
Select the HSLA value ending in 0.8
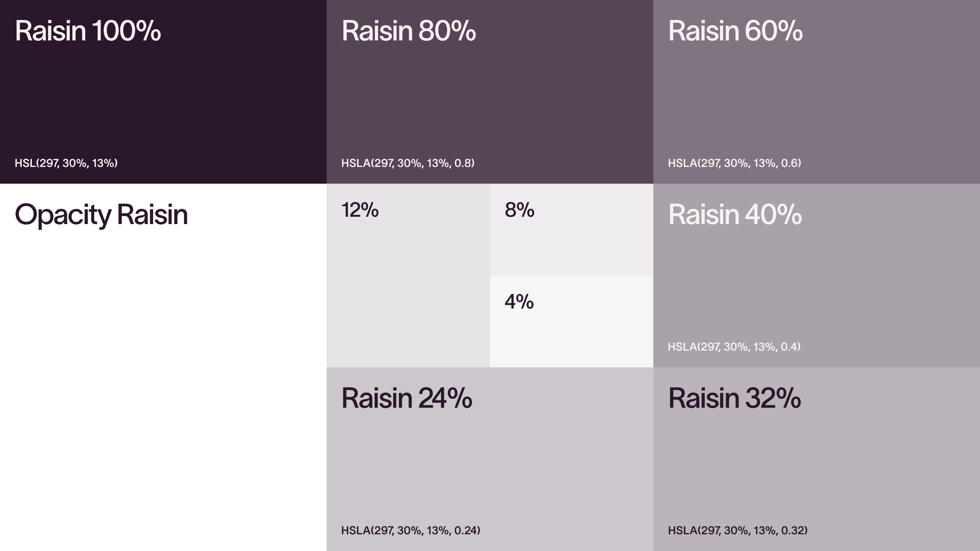408,163
